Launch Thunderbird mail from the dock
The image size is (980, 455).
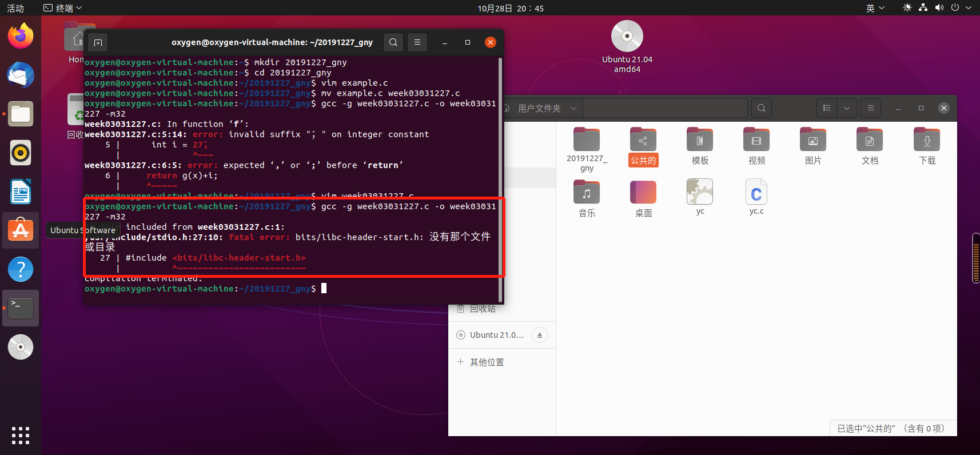click(x=21, y=75)
